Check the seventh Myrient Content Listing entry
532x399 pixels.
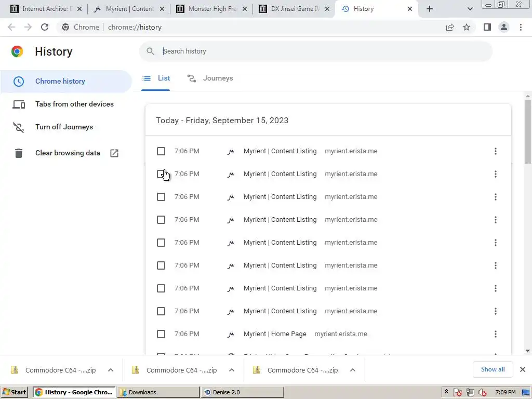161,288
